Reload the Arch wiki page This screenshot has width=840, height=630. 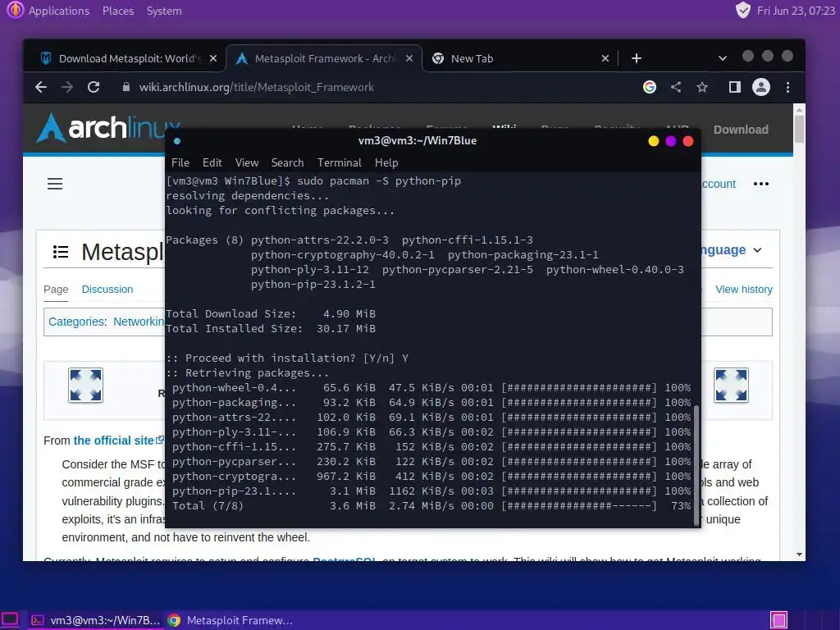pyautogui.click(x=94, y=87)
